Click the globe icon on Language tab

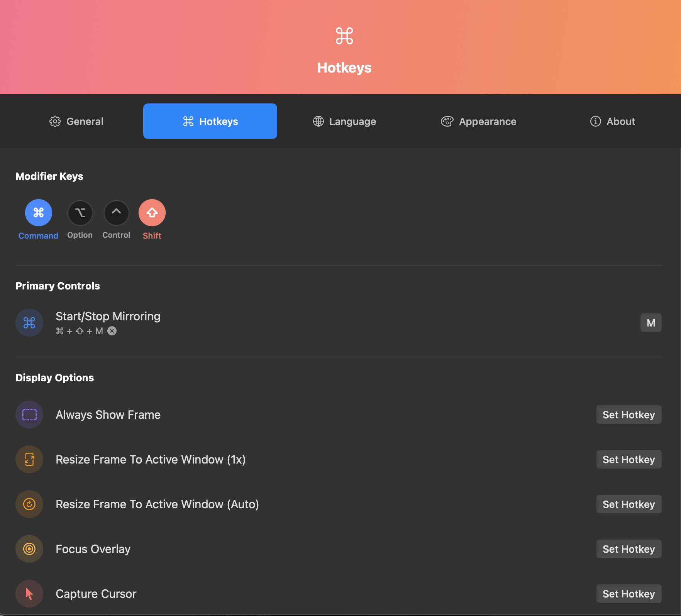318,121
